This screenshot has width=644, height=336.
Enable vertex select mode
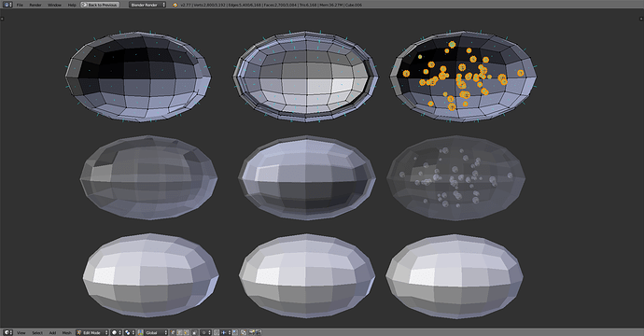(173, 332)
